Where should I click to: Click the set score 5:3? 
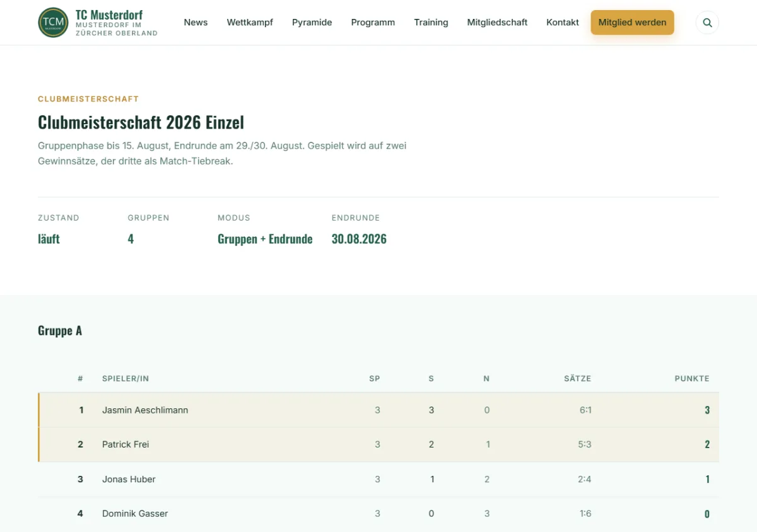[x=585, y=444]
